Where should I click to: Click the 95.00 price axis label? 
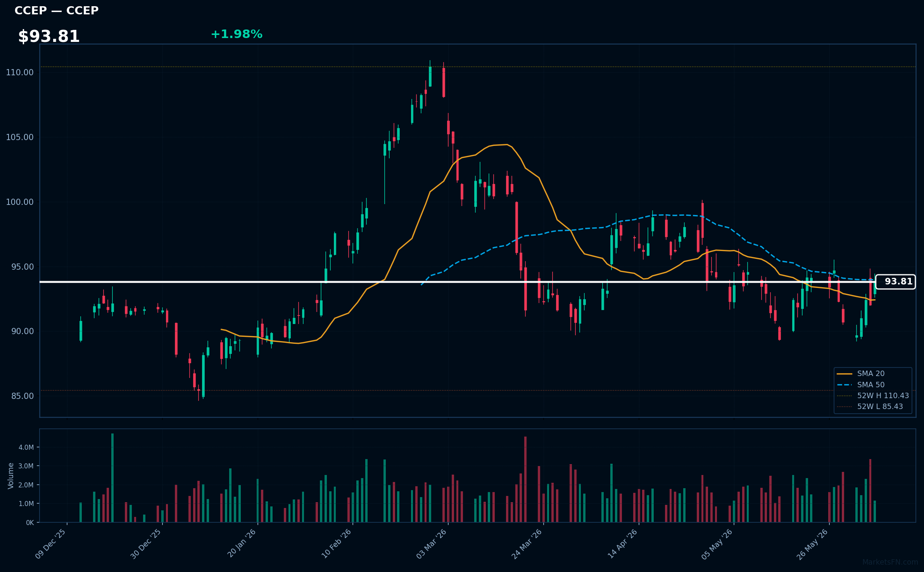click(22, 267)
